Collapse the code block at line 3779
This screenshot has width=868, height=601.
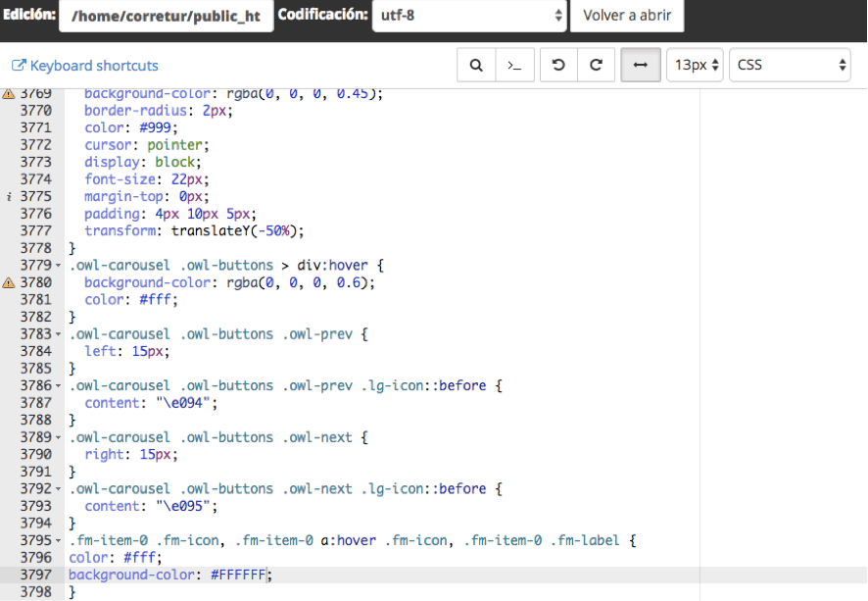[58, 266]
